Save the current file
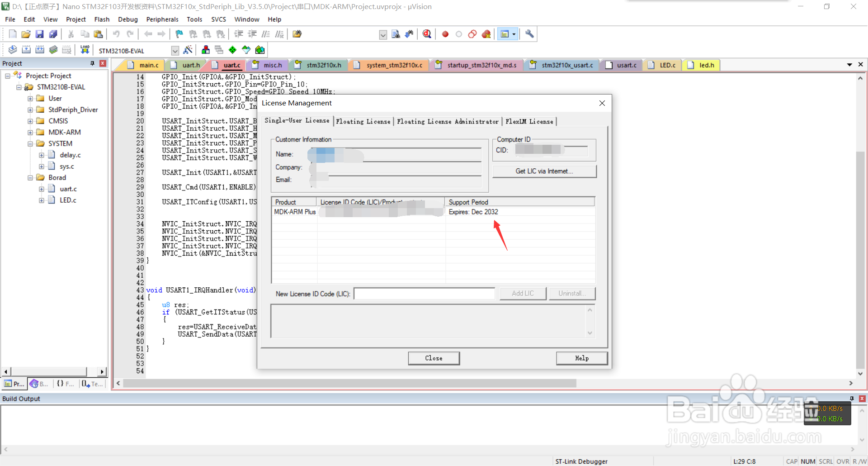Viewport: 868px width, 466px height. pyautogui.click(x=39, y=34)
